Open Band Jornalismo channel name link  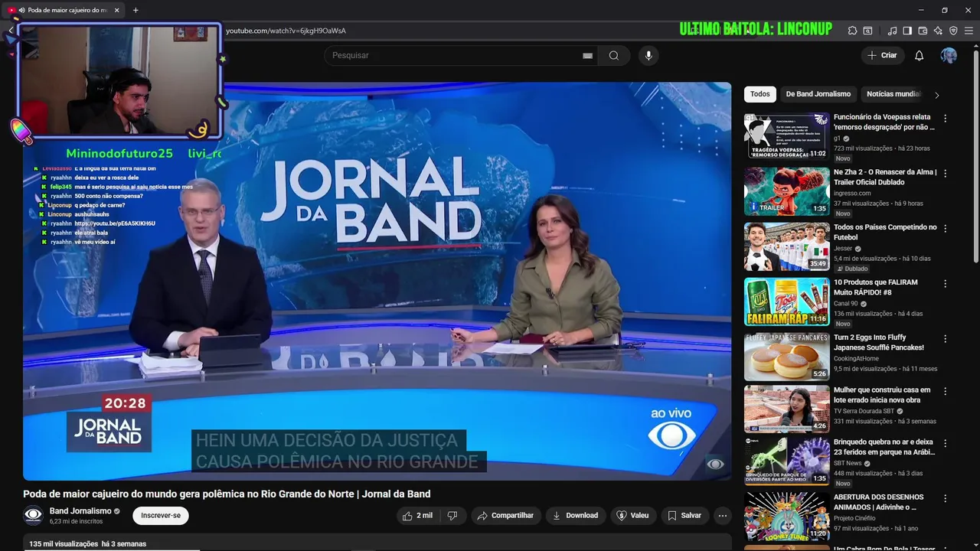[x=80, y=511]
